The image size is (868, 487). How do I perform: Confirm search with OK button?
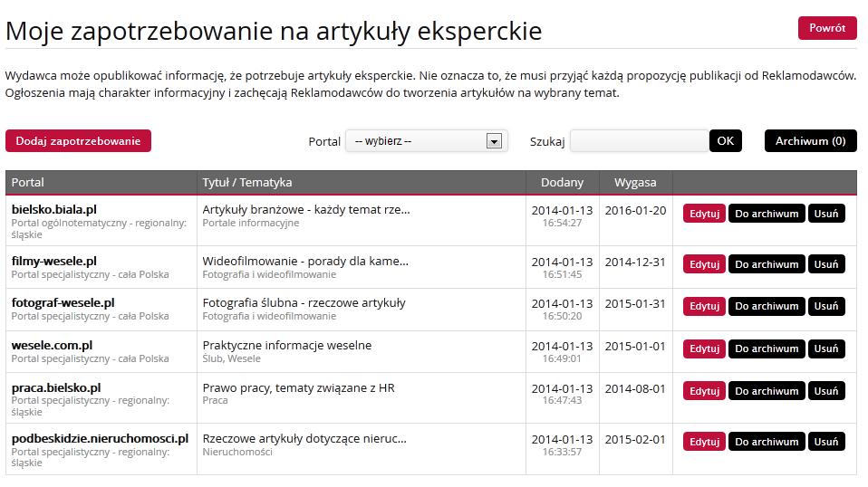click(725, 141)
